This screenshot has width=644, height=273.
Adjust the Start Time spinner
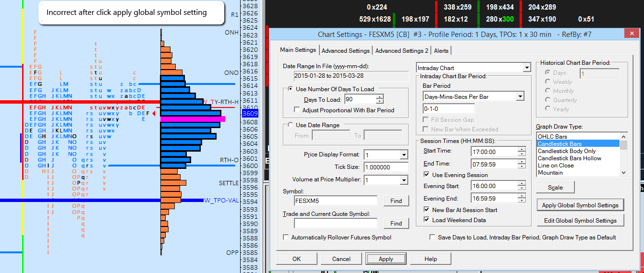(522, 151)
